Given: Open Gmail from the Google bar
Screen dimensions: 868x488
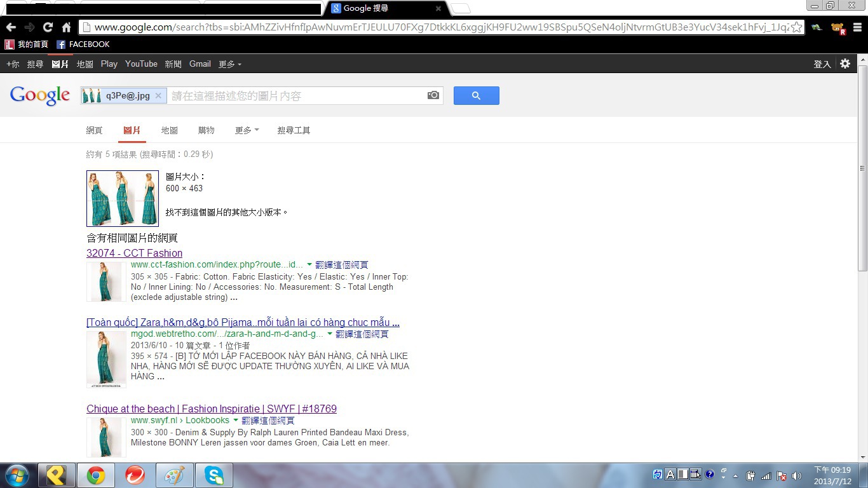Looking at the screenshot, I should [200, 64].
